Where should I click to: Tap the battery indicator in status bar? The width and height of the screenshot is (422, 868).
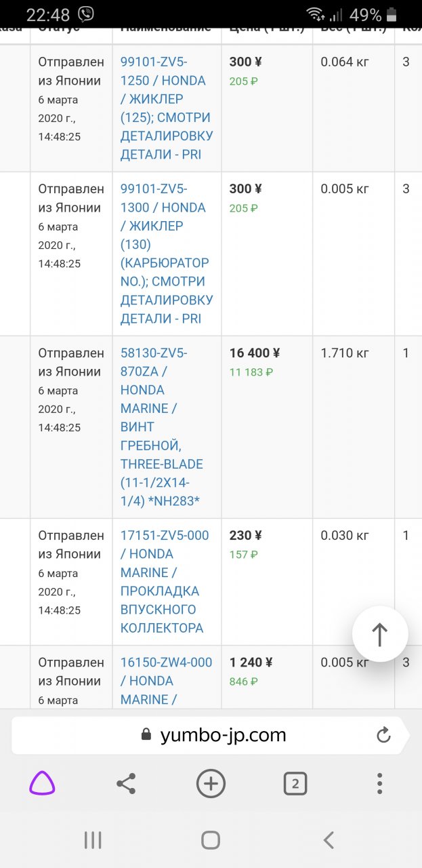[391, 14]
